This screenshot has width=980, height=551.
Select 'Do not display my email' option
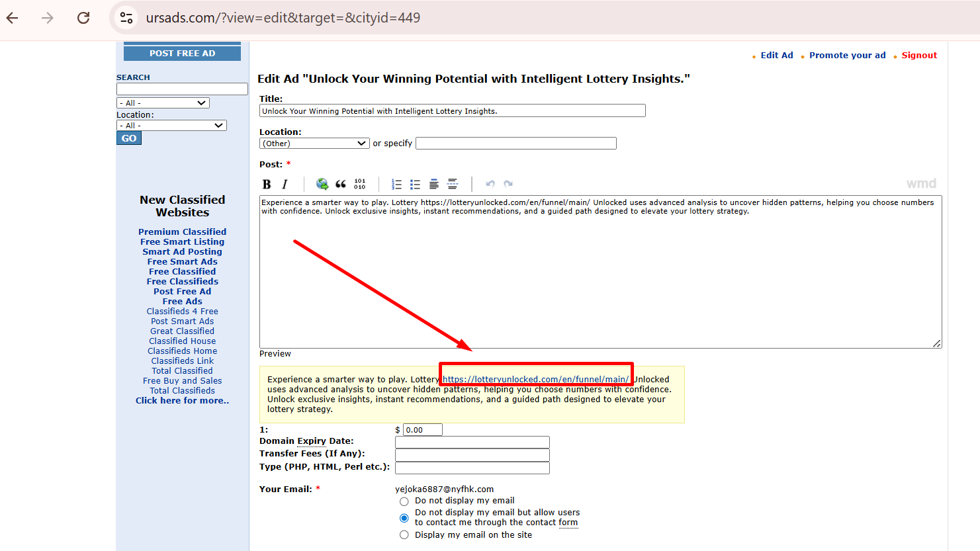[404, 501]
